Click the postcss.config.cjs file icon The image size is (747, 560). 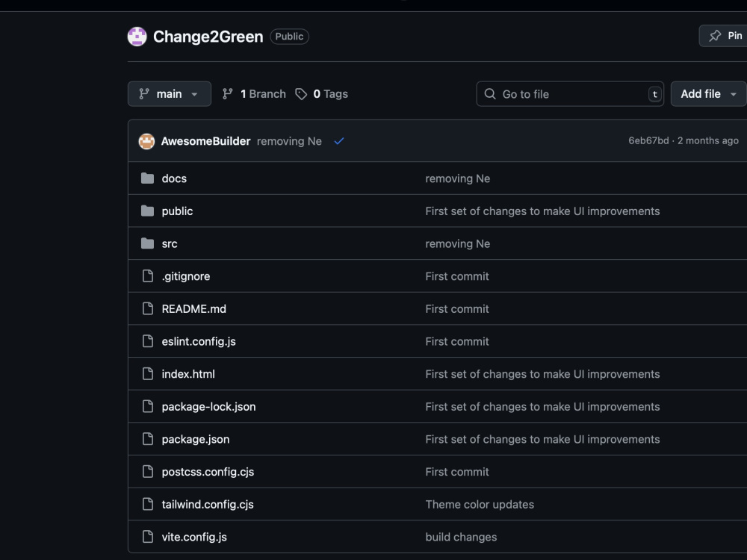coord(148,471)
